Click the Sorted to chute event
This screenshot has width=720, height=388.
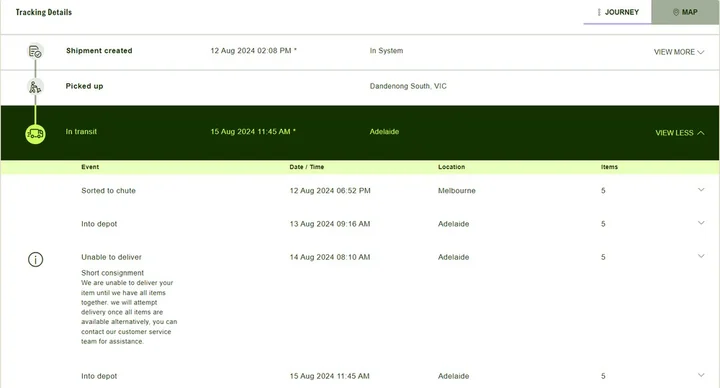click(x=108, y=191)
